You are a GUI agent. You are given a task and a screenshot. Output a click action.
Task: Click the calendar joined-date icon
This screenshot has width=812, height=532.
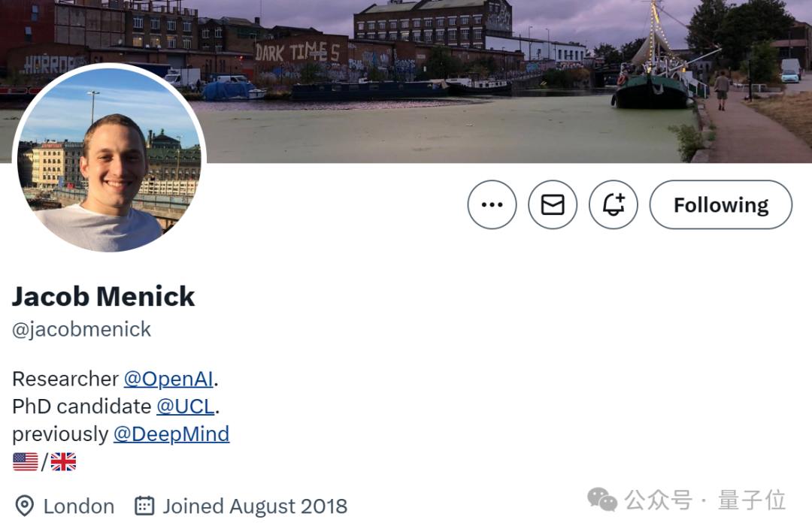(144, 506)
